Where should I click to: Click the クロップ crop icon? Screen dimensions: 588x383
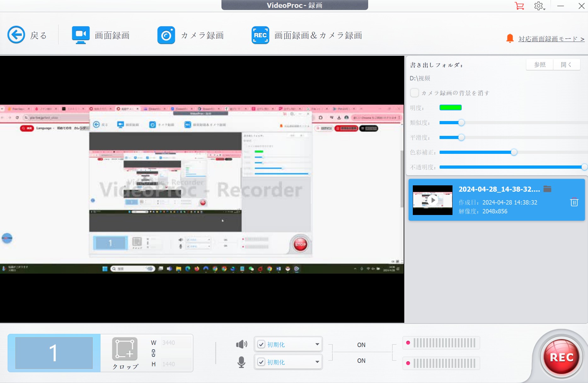click(x=125, y=349)
